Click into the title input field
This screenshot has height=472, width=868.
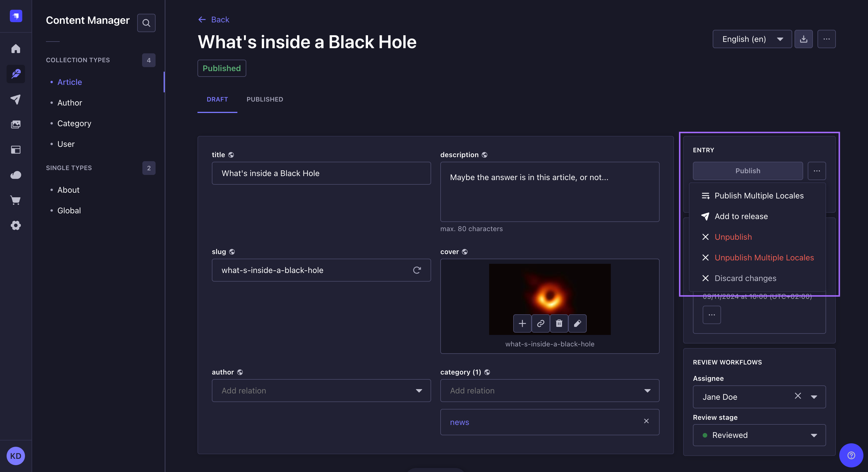(x=321, y=173)
